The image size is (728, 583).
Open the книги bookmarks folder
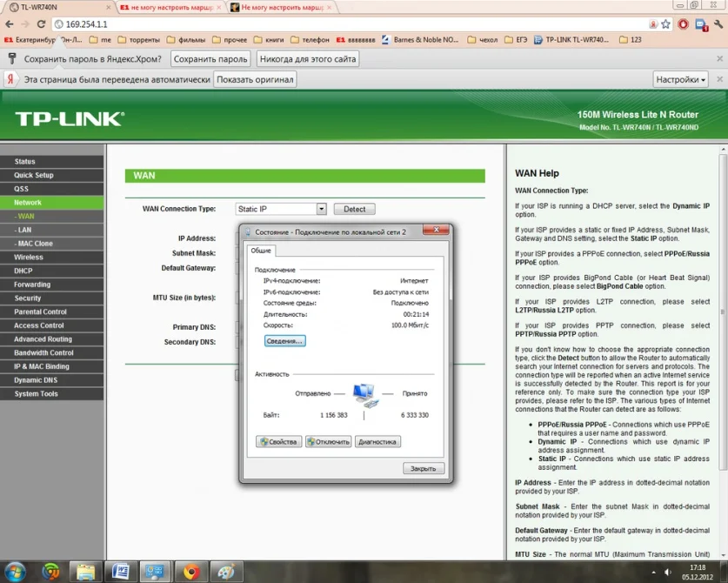pos(269,40)
